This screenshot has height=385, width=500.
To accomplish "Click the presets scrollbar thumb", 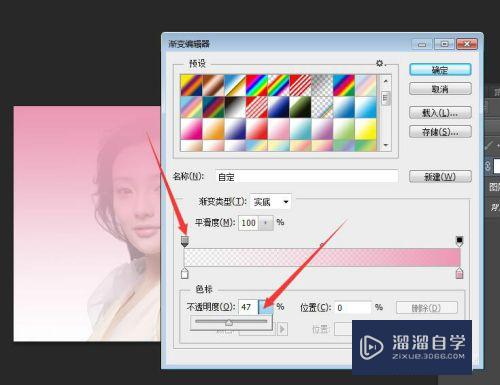I will (386, 98).
